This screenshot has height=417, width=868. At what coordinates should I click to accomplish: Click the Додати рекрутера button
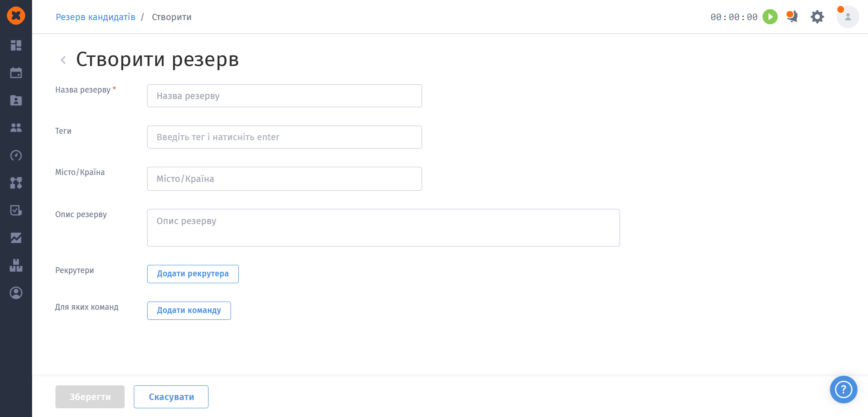(193, 274)
